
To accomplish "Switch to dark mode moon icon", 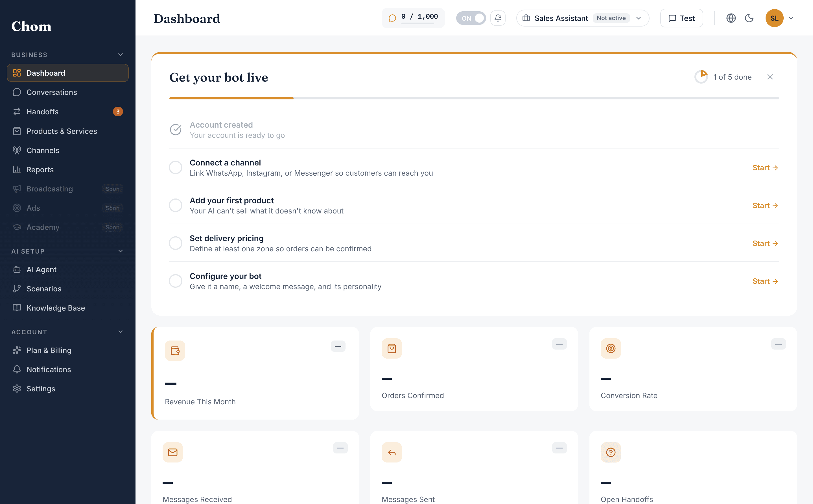I will tap(749, 18).
